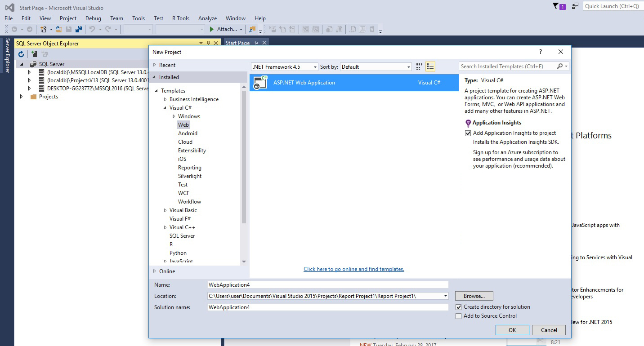Click the Navigate Forward toolbar icon
This screenshot has height=346, width=644.
coord(30,29)
